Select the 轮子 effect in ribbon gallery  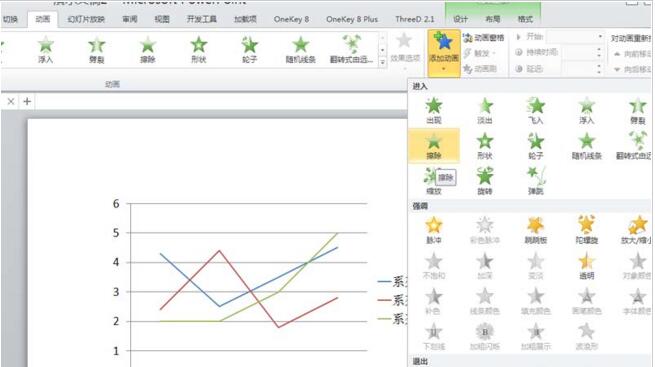(249, 50)
